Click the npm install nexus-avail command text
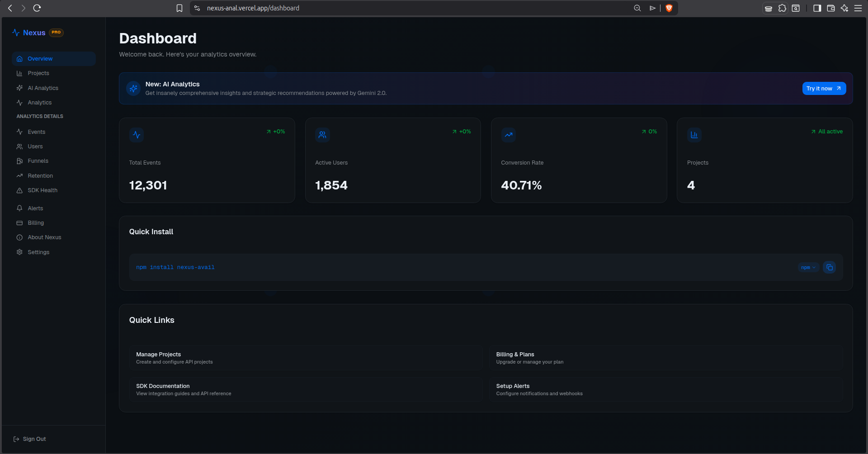This screenshot has height=454, width=868. click(x=175, y=267)
